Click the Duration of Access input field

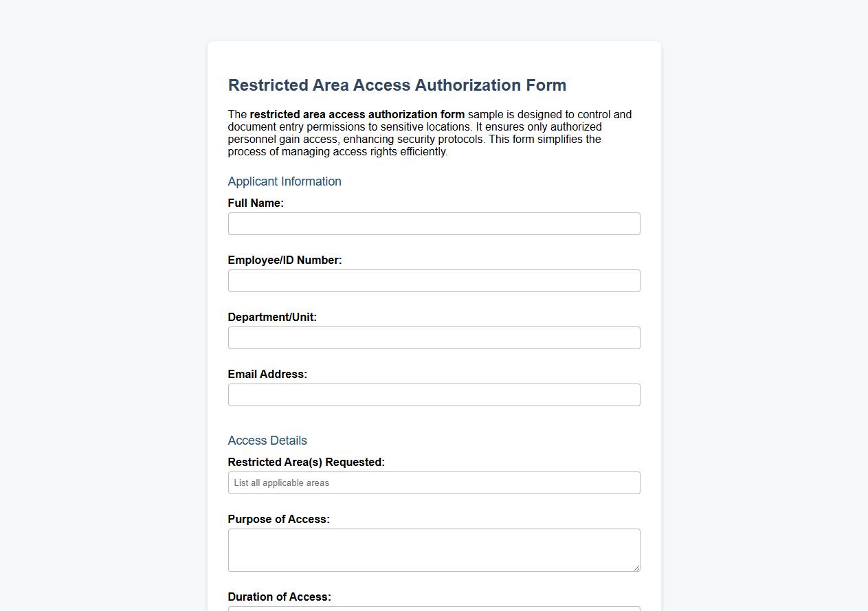pos(434,609)
